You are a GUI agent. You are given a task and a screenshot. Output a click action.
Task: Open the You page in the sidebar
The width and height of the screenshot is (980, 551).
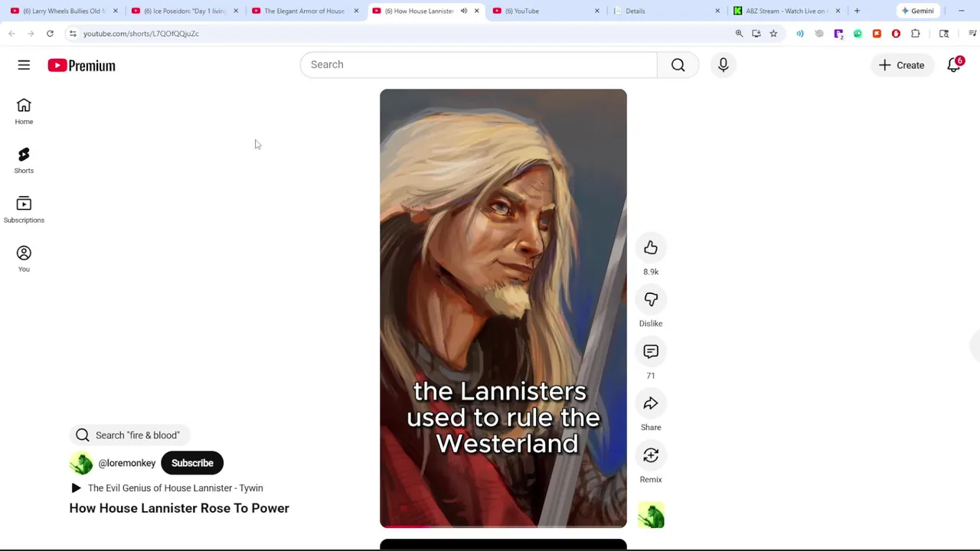point(24,259)
